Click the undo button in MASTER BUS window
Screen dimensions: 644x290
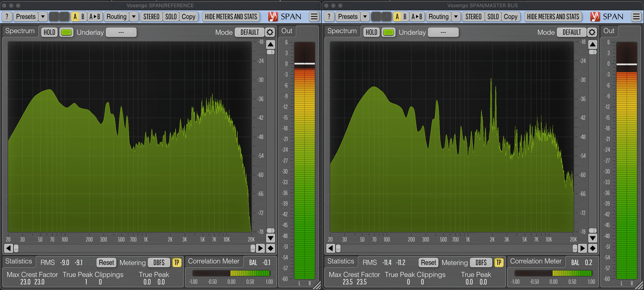(x=376, y=17)
